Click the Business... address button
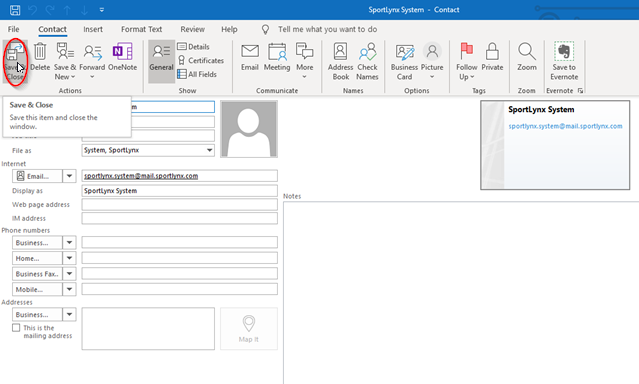Screen dimensions: 639x384 tap(37, 314)
